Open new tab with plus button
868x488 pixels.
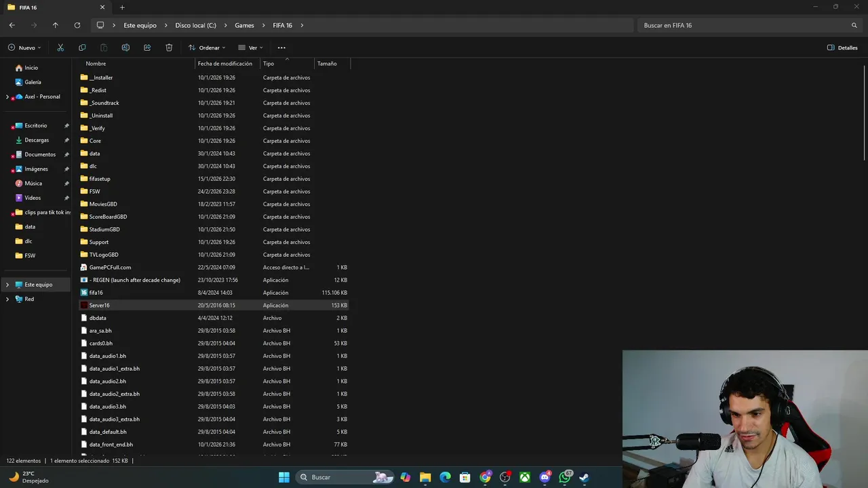tap(122, 7)
